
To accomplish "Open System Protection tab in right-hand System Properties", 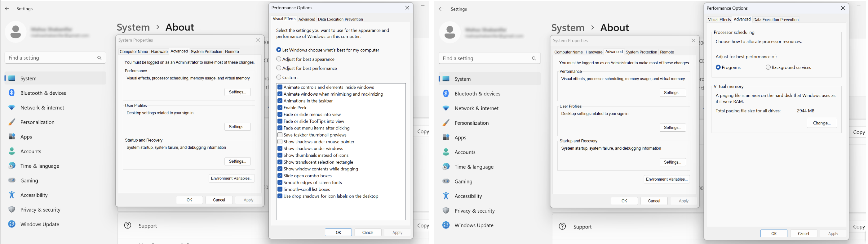I will [x=641, y=52].
